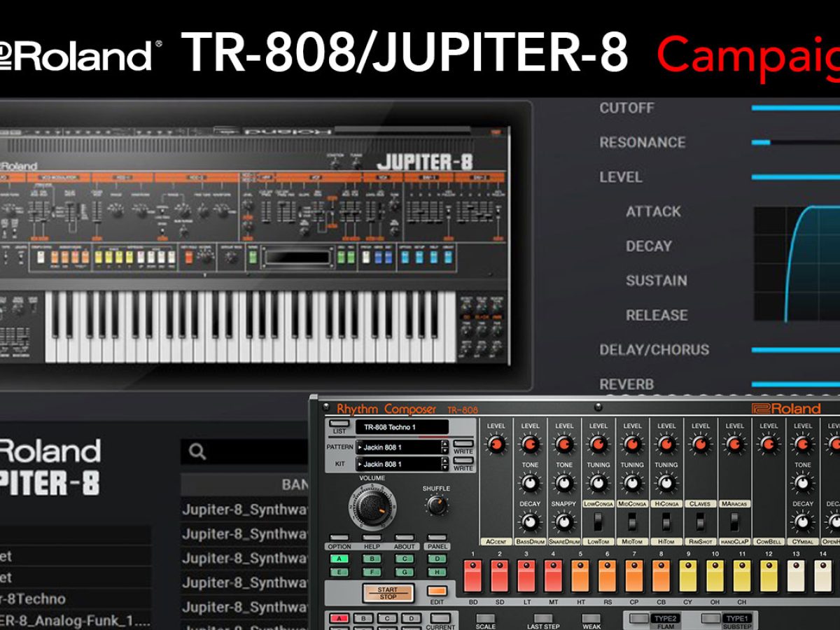The width and height of the screenshot is (840, 630).
Task: Click the CYmbal DECAY knob
Action: [803, 521]
